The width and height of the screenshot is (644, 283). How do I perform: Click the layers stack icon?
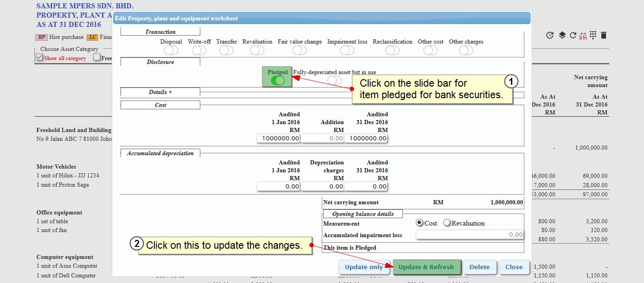[x=562, y=35]
